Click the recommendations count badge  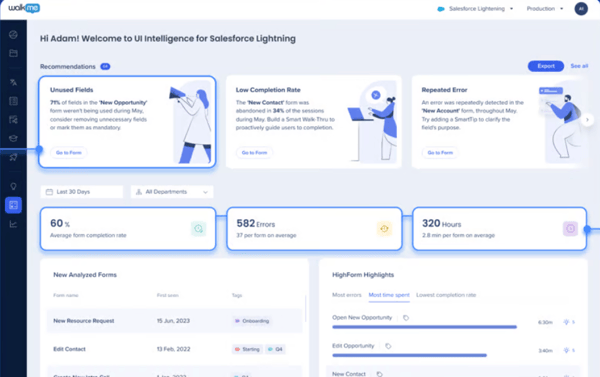click(x=105, y=67)
